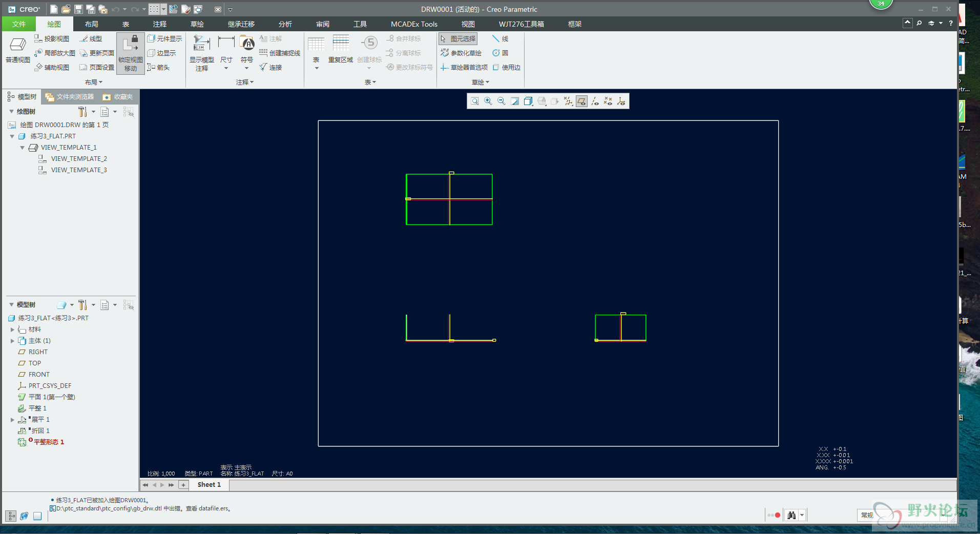Click the 表 table tool icon
Viewport: 980px width, 534px height.
(316, 45)
